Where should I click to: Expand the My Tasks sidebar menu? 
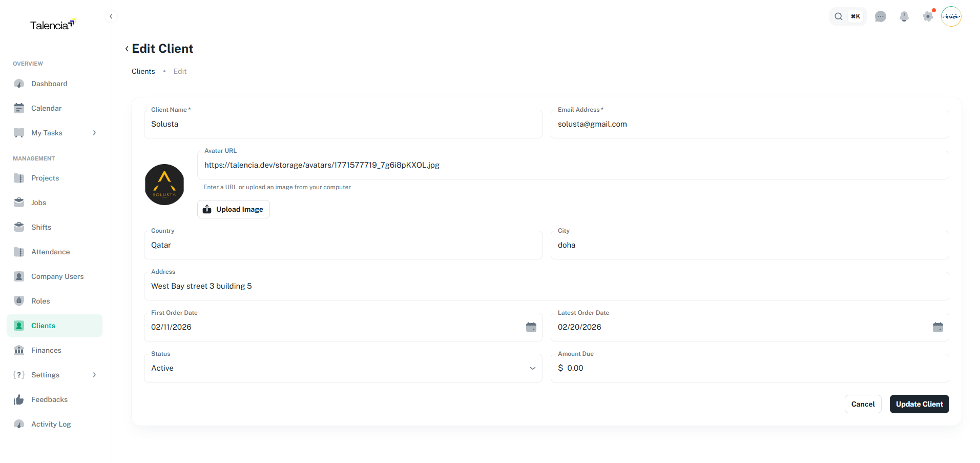click(x=94, y=132)
